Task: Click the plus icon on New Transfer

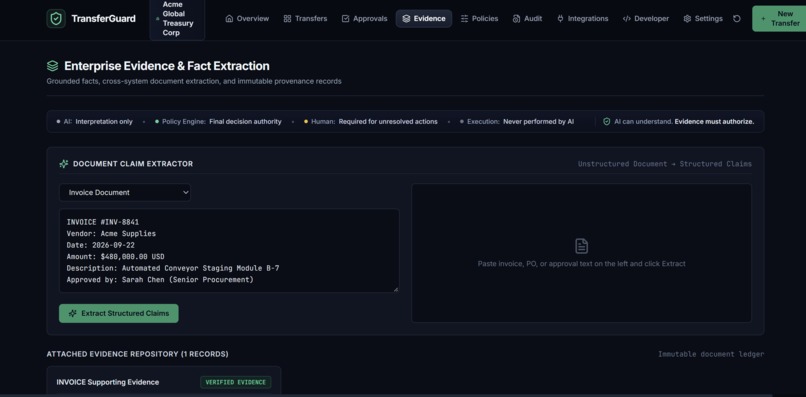Action: [763, 19]
